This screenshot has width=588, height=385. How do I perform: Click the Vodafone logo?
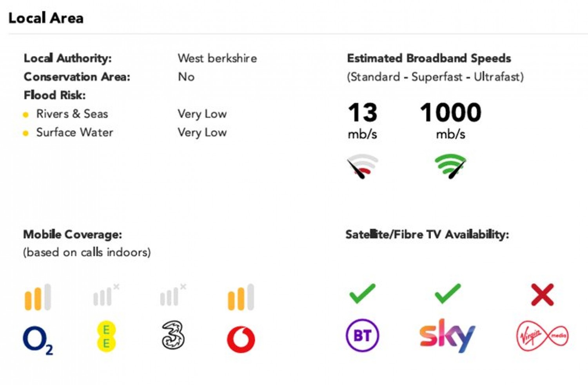point(241,339)
